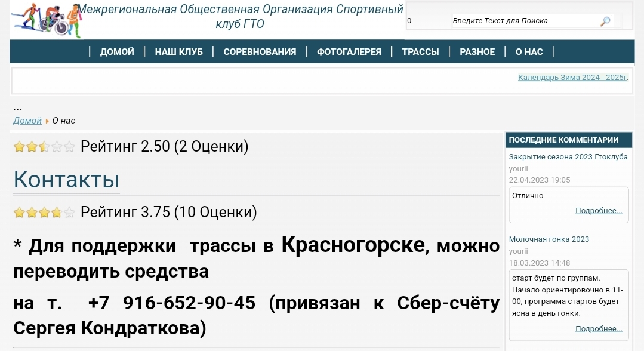The height and width of the screenshot is (351, 644).
Task: Rate fifth star in 3.75 rating row
Action: click(x=69, y=213)
